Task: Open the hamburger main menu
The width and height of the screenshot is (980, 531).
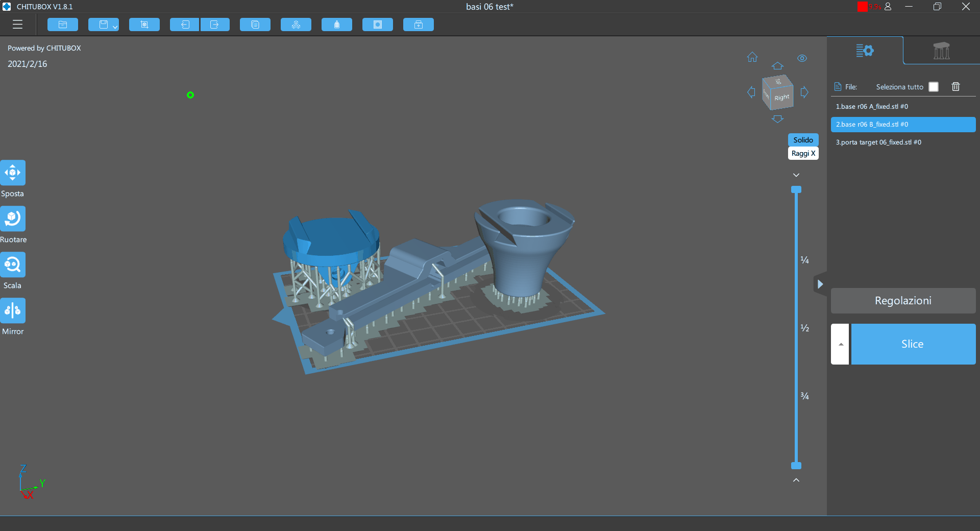Action: (18, 25)
